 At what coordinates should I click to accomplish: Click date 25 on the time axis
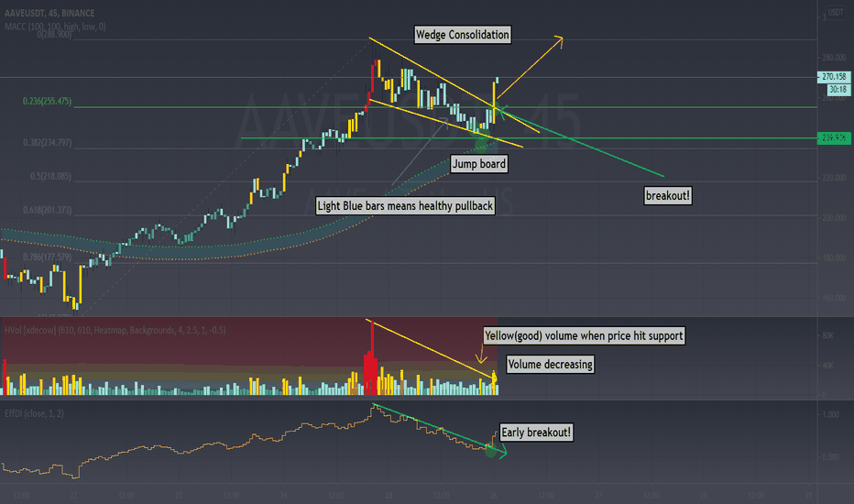click(389, 495)
